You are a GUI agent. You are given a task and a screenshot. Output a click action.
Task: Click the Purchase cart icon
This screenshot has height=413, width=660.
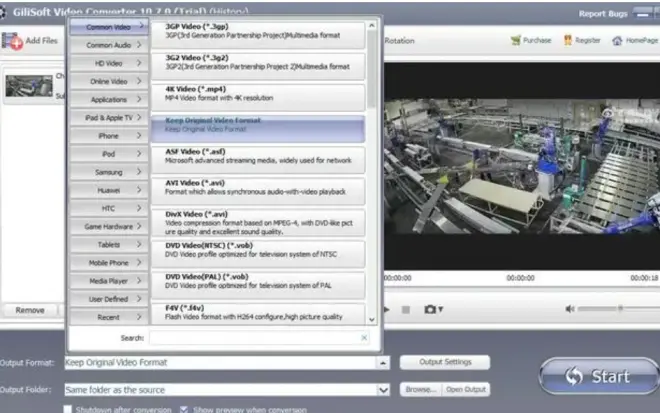pyautogui.click(x=516, y=41)
